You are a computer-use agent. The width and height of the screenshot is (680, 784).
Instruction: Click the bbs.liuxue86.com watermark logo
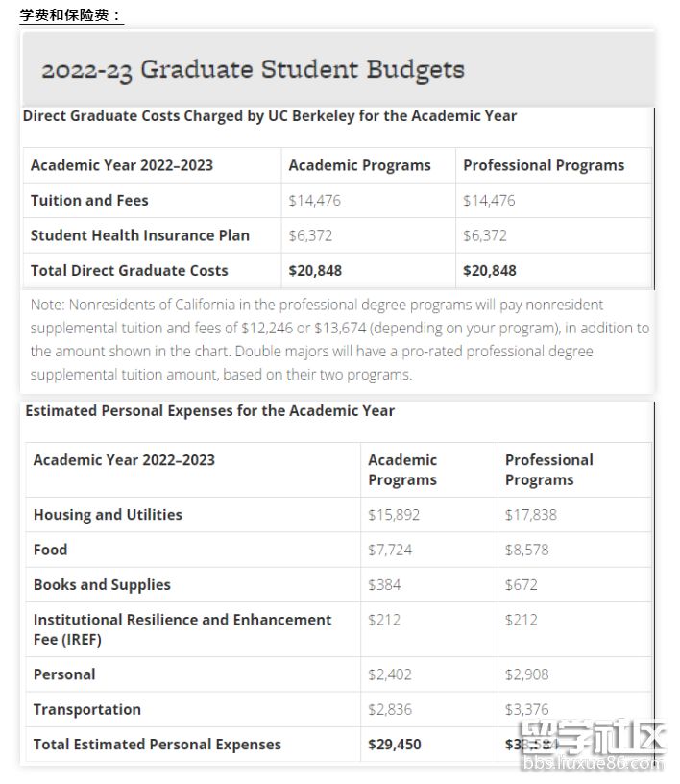point(592,749)
